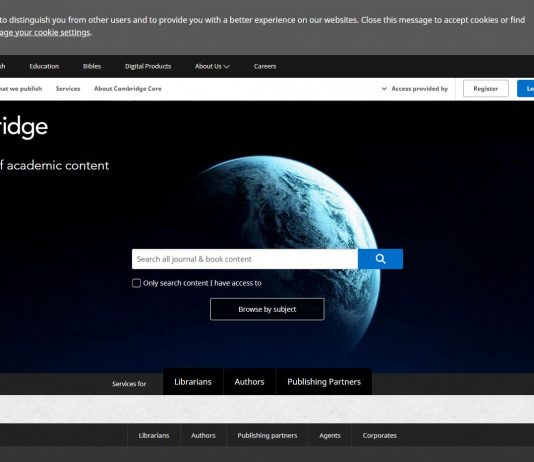The width and height of the screenshot is (534, 462).
Task: Select the Publishing Partners tab
Action: 324,382
